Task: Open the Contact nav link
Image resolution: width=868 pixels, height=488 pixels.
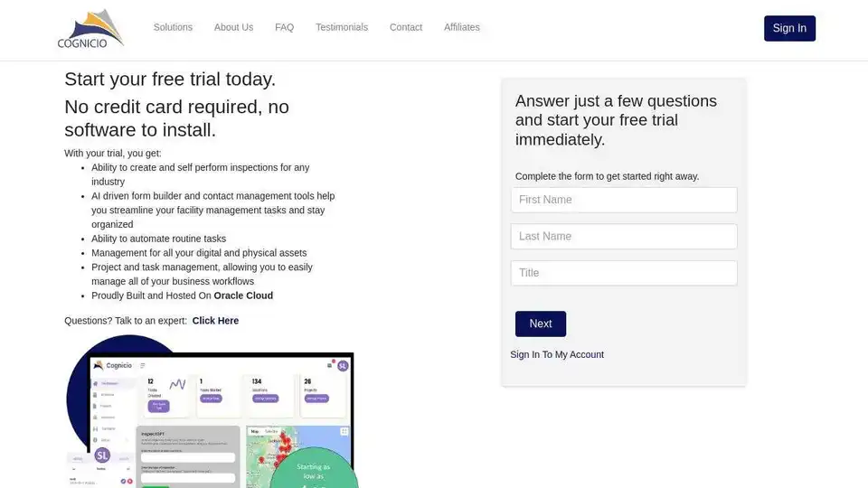Action: (x=406, y=27)
